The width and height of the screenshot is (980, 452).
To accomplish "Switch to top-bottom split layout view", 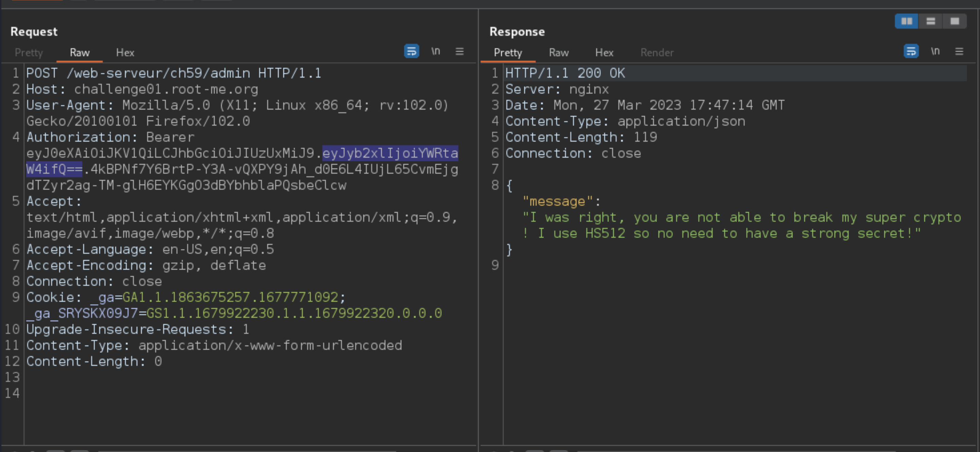I will [x=931, y=21].
